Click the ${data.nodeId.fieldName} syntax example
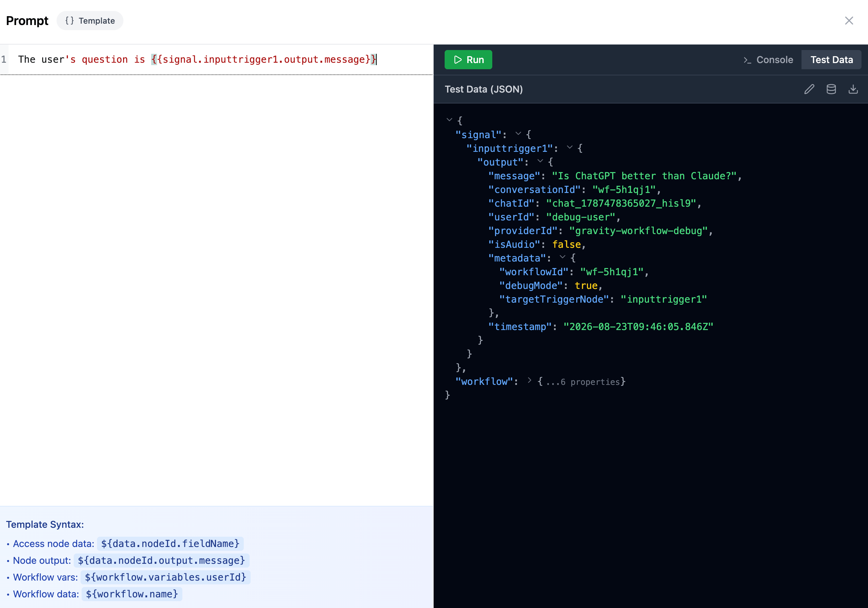The width and height of the screenshot is (868, 608). pos(170,543)
